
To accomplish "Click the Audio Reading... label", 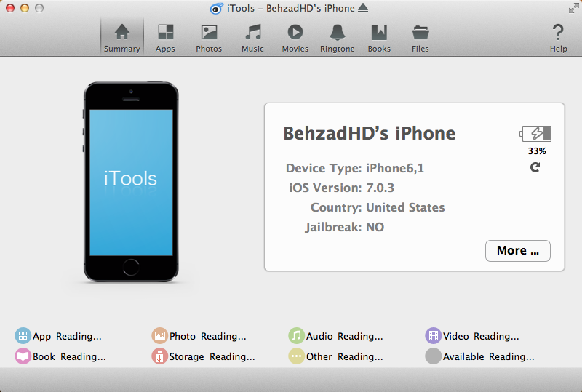I will (x=344, y=336).
